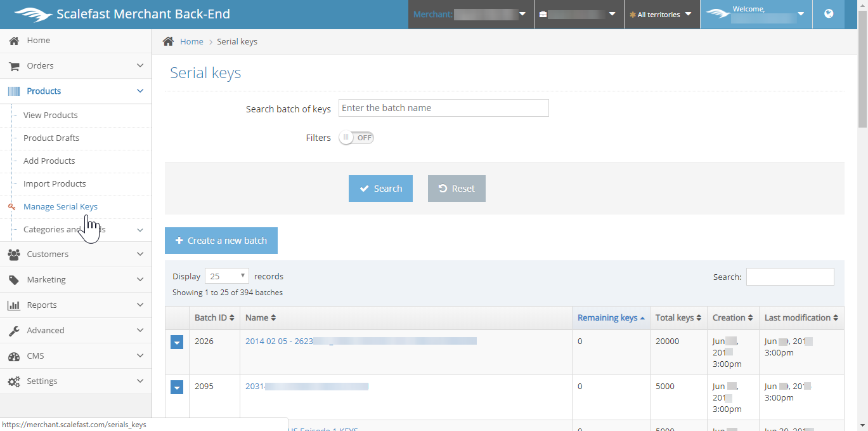Click the Orders shopping cart icon
This screenshot has width=868, height=431.
point(13,66)
